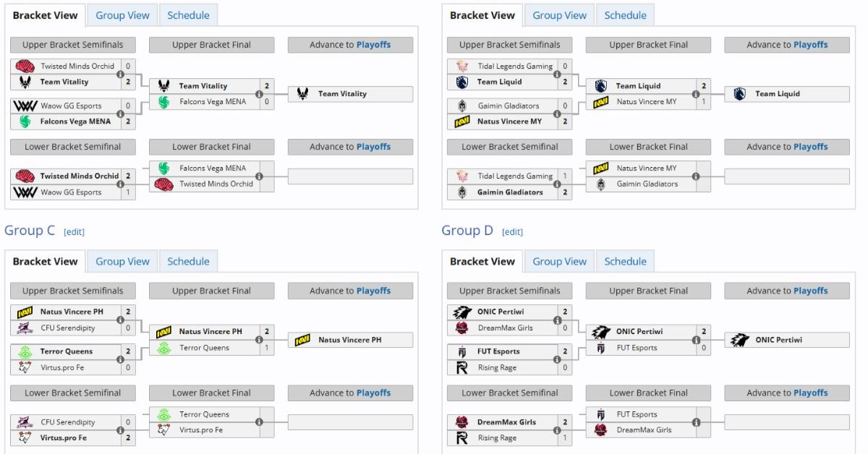This screenshot has width=868, height=454.
Task: Show match details for CFU Serendipity vs Virtus.pro Fe
Action: pos(120,430)
